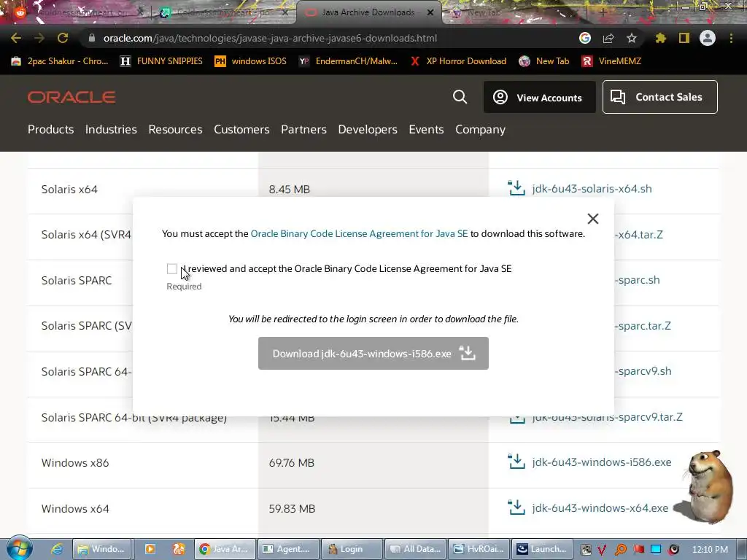Image resolution: width=747 pixels, height=560 pixels.
Task: Launch Internet Explorer from taskbar
Action: coord(57,549)
